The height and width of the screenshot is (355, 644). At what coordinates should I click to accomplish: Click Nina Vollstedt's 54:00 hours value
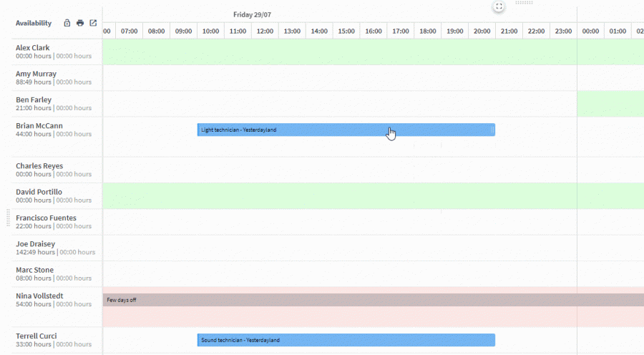tap(34, 304)
